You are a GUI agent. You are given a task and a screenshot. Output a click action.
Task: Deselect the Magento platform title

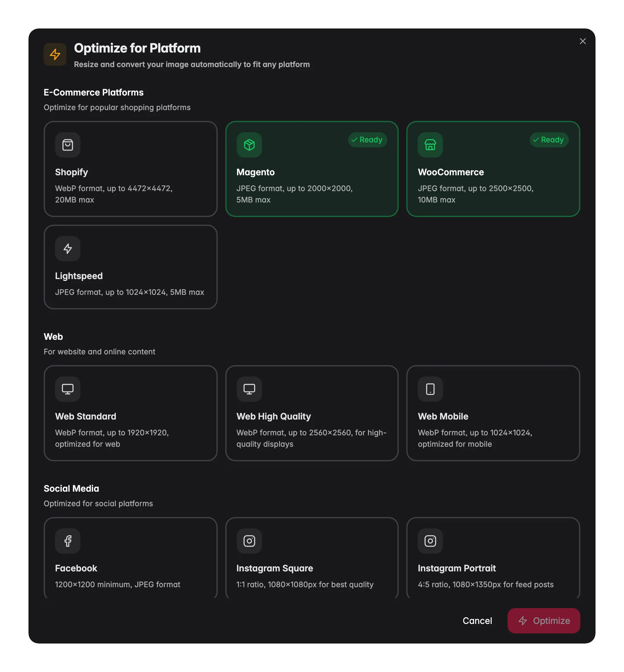click(256, 172)
